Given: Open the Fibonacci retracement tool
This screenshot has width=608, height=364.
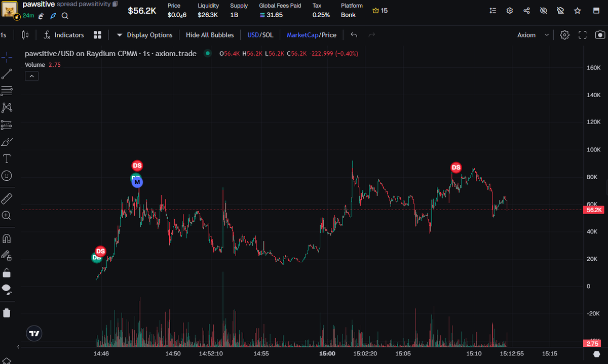Looking at the screenshot, I should tap(7, 91).
